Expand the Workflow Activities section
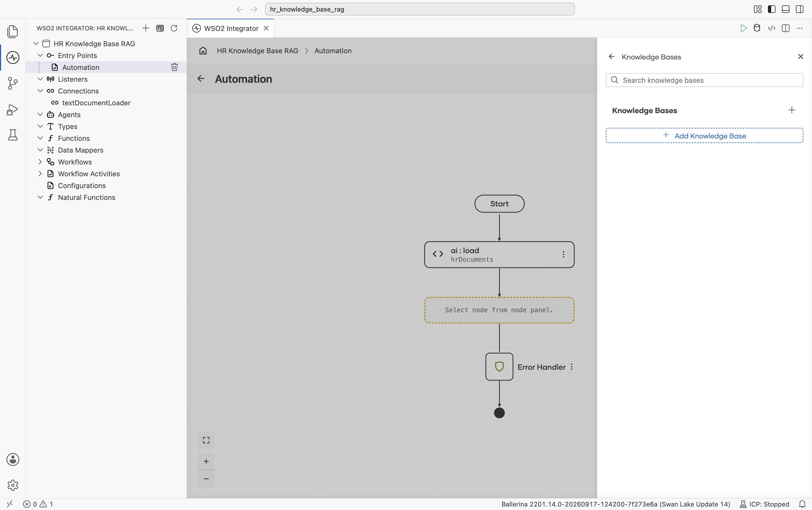The image size is (812, 510). (40, 173)
